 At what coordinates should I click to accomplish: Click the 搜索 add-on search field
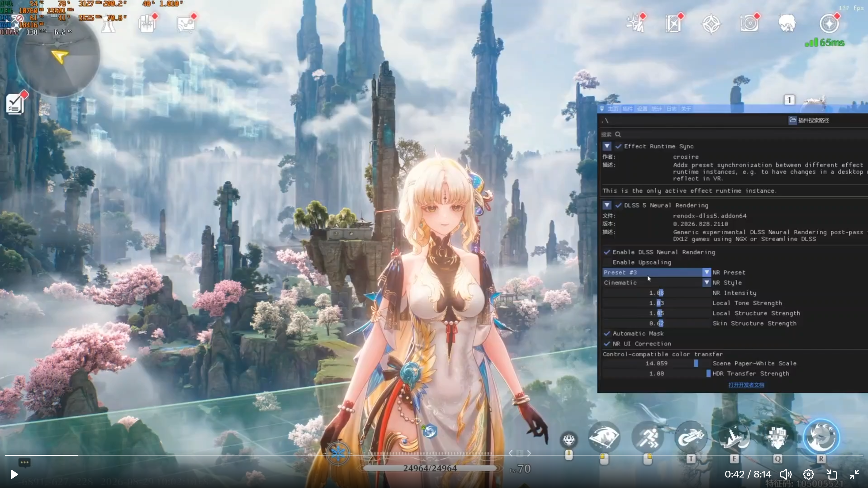[x=734, y=134]
